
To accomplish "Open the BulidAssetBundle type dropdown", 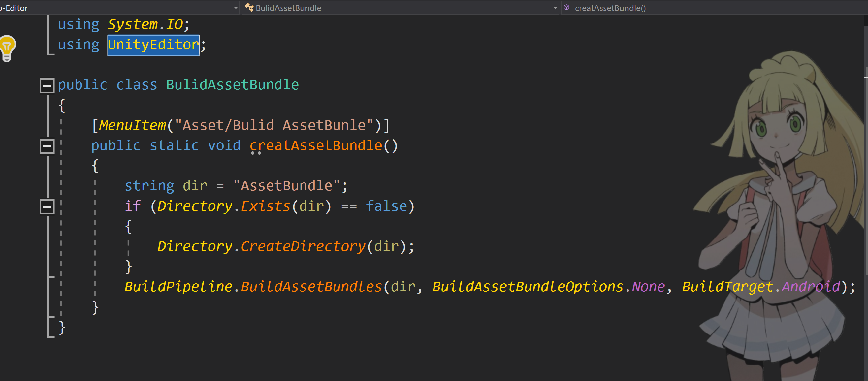I will click(555, 8).
